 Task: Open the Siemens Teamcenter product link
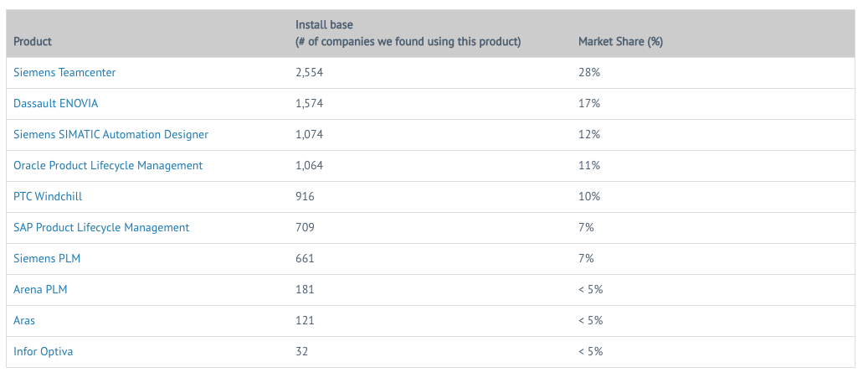point(64,73)
